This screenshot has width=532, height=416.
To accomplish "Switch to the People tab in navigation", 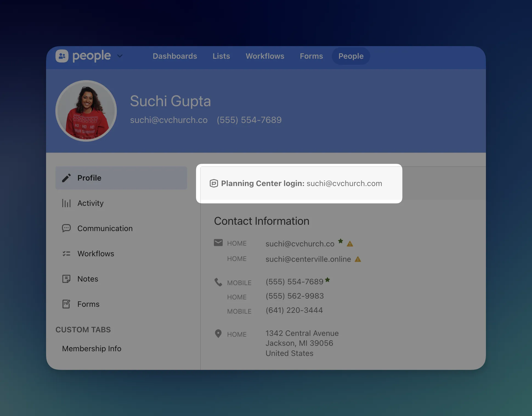I will coord(351,56).
